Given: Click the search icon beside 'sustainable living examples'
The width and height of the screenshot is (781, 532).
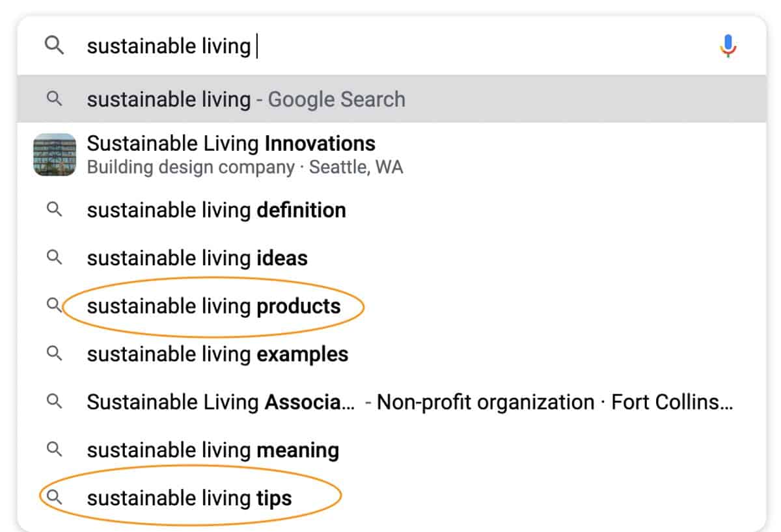Looking at the screenshot, I should click(x=55, y=354).
